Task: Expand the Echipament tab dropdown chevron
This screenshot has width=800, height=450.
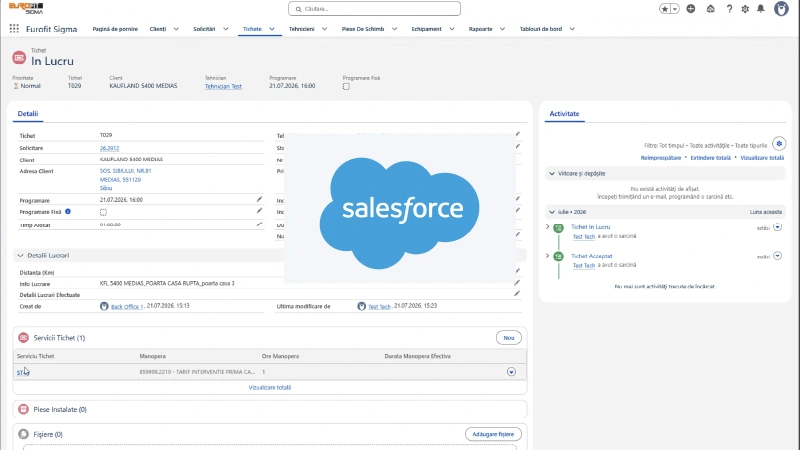Action: 452,29
